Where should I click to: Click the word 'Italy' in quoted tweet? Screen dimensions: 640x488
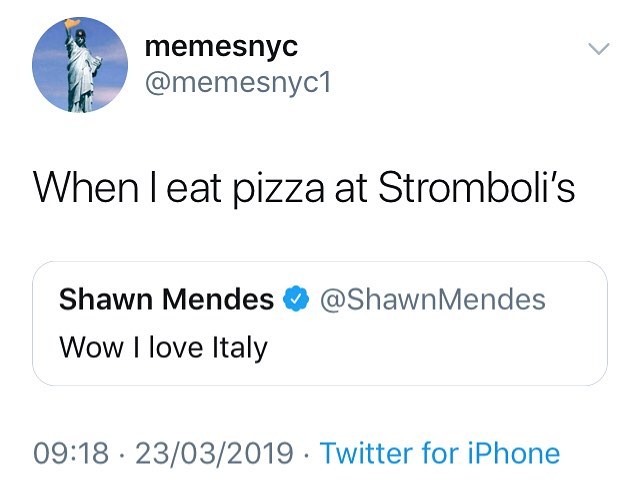240,348
